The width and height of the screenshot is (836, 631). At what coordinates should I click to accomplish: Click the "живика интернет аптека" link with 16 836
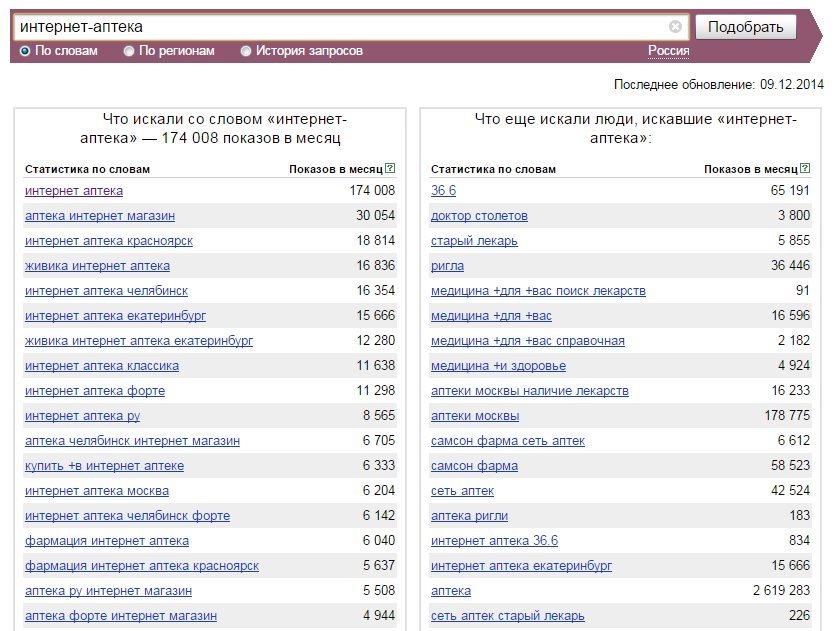tap(98, 266)
